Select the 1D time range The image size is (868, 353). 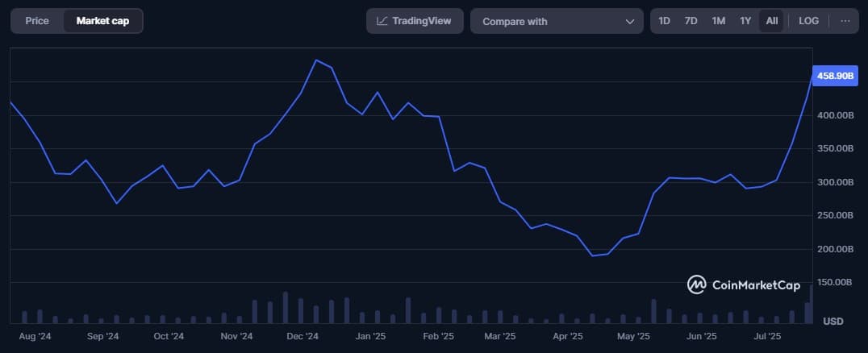coord(664,21)
